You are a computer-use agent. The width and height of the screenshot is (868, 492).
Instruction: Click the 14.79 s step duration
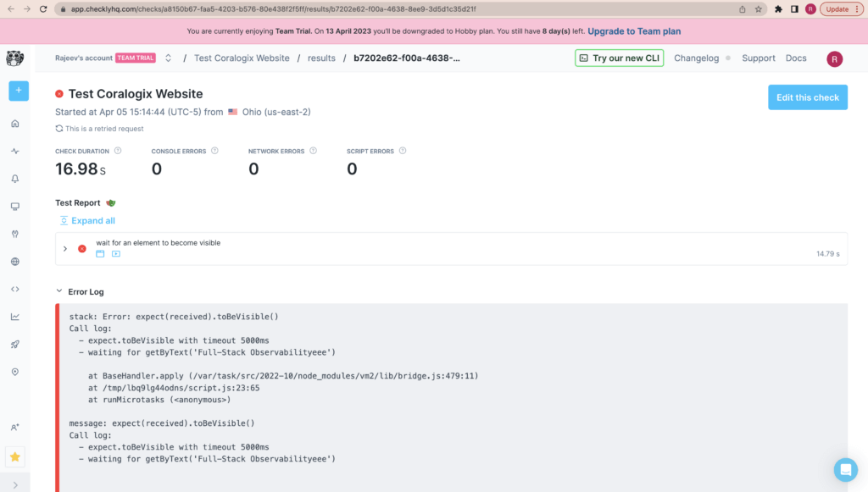[x=827, y=254]
